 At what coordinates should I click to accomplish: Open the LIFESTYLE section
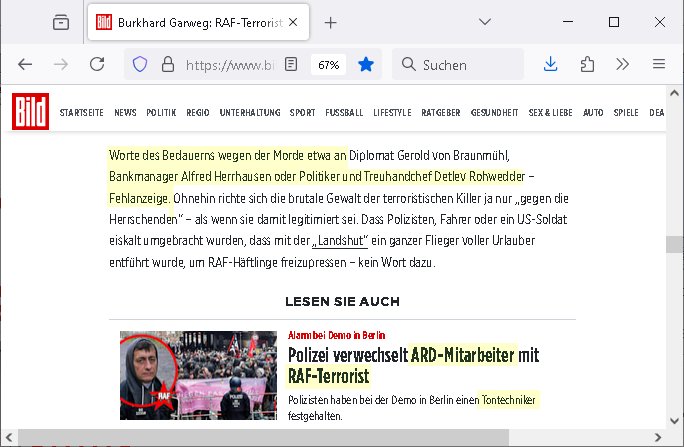click(x=392, y=113)
